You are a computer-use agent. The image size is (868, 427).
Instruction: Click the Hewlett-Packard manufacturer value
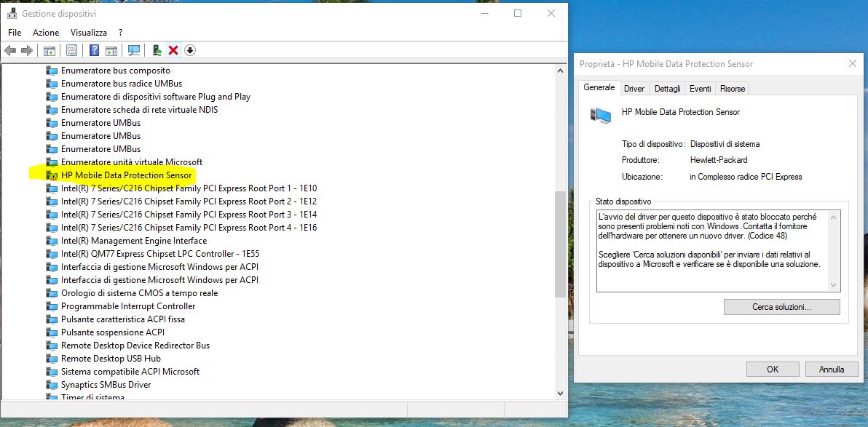[x=719, y=160]
